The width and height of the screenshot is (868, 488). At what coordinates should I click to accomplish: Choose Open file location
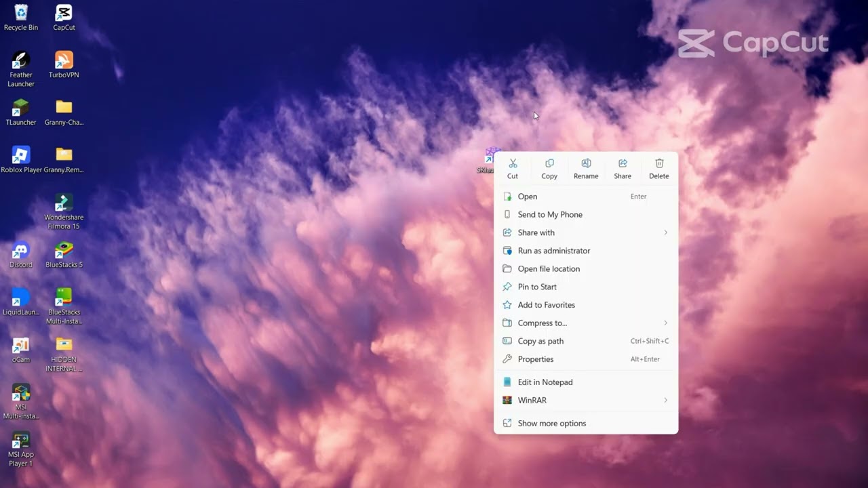(x=586, y=268)
